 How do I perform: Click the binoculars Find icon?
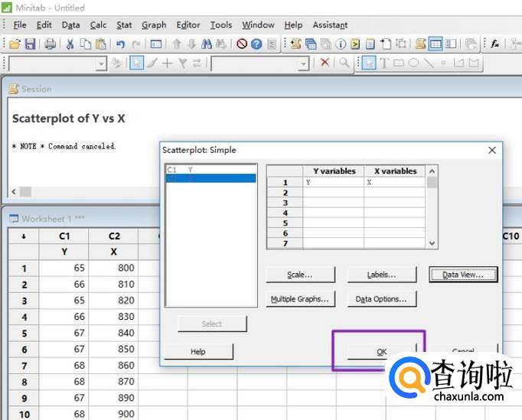point(207,44)
